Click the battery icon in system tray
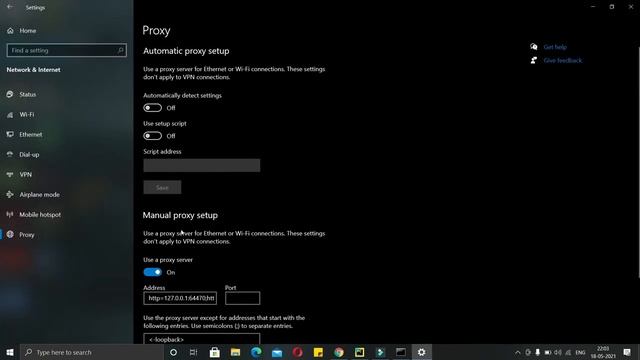The width and height of the screenshot is (640, 360). [x=548, y=352]
